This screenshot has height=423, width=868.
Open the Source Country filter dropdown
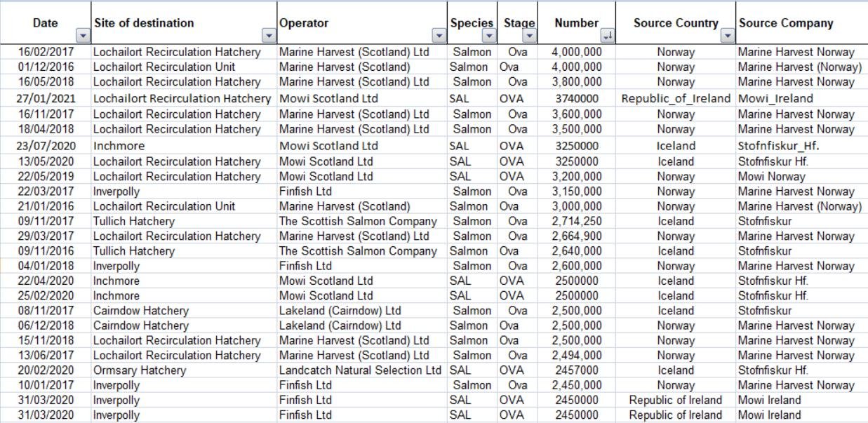coord(727,36)
